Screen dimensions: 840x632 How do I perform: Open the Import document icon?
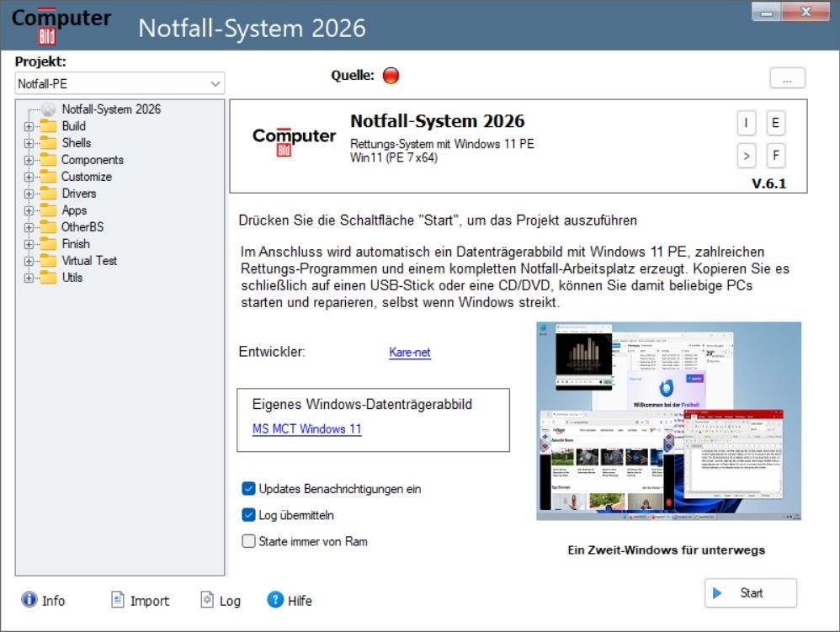tap(117, 599)
